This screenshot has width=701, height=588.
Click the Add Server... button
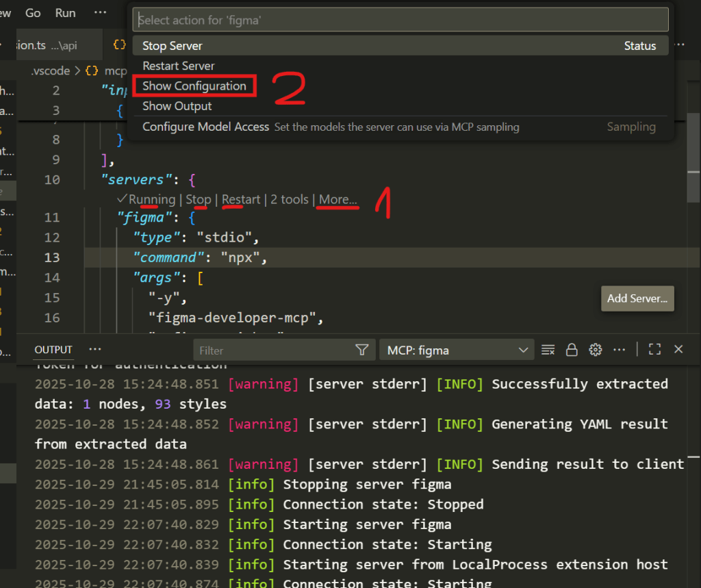(x=637, y=298)
